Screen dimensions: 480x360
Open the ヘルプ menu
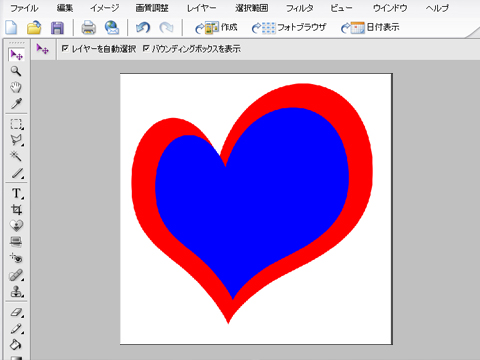click(437, 8)
